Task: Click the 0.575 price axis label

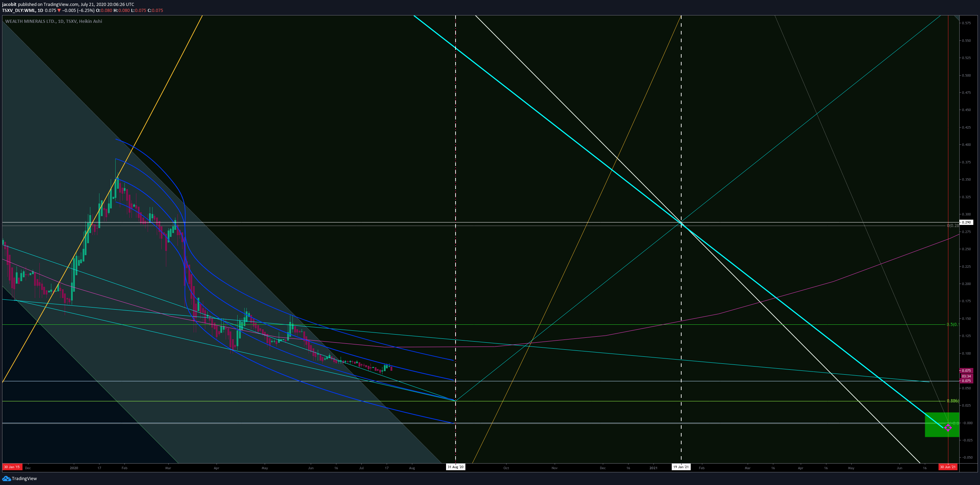Action: pyautogui.click(x=966, y=23)
